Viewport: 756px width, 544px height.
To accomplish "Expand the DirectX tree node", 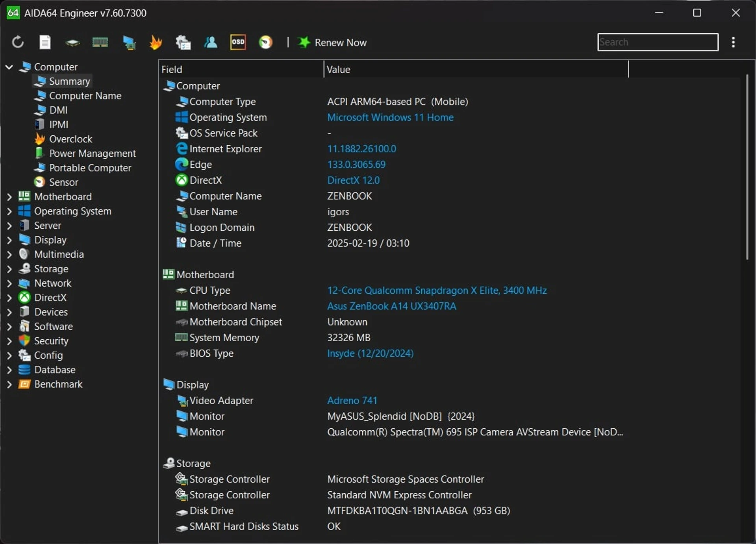I will coord(9,298).
